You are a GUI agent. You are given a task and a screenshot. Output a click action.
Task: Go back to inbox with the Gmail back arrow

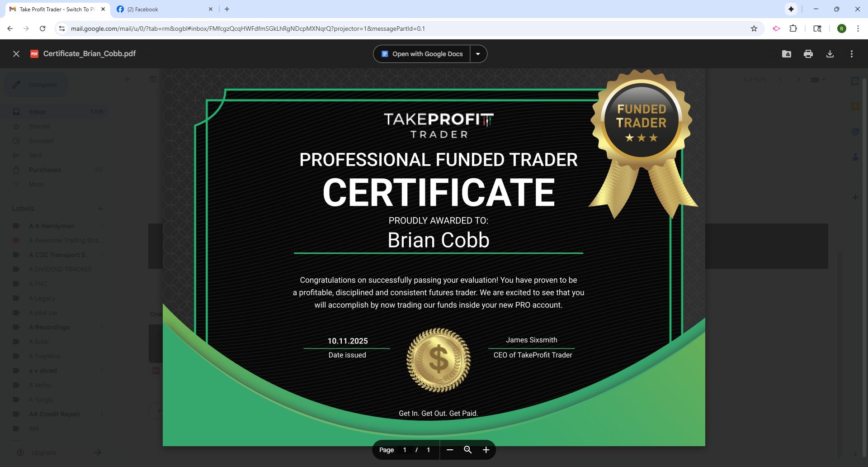(127, 79)
